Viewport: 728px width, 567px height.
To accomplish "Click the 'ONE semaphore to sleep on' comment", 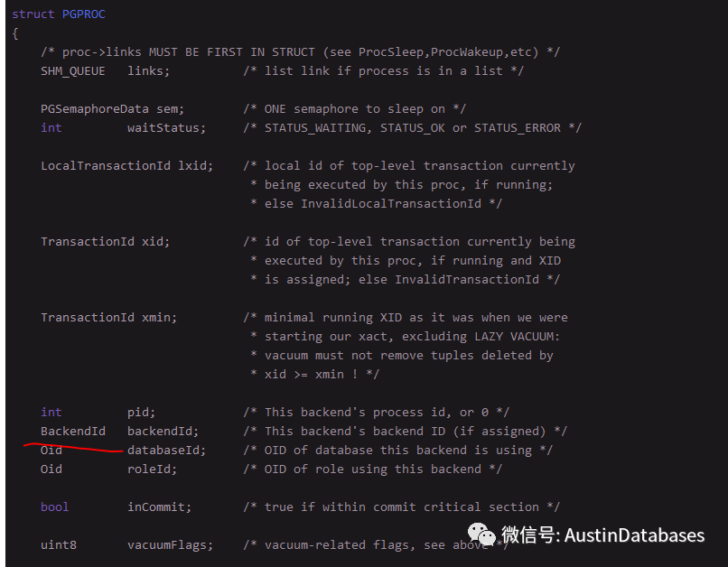I will click(355, 109).
